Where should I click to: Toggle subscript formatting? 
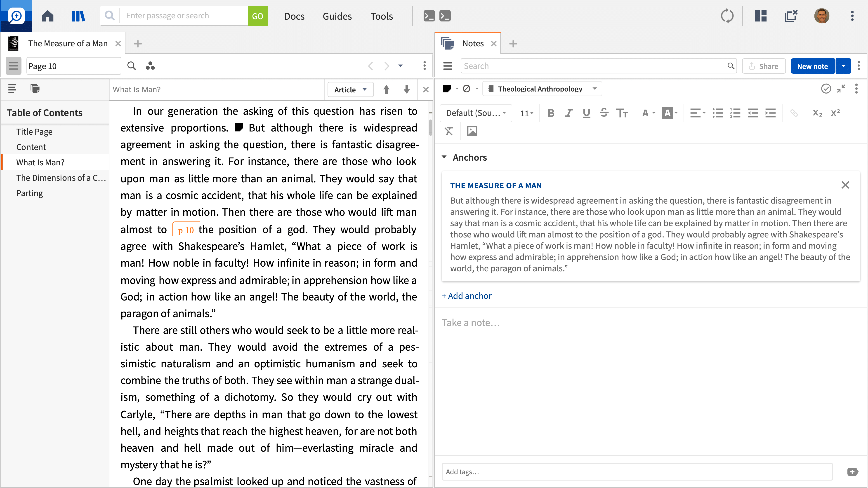[817, 113]
